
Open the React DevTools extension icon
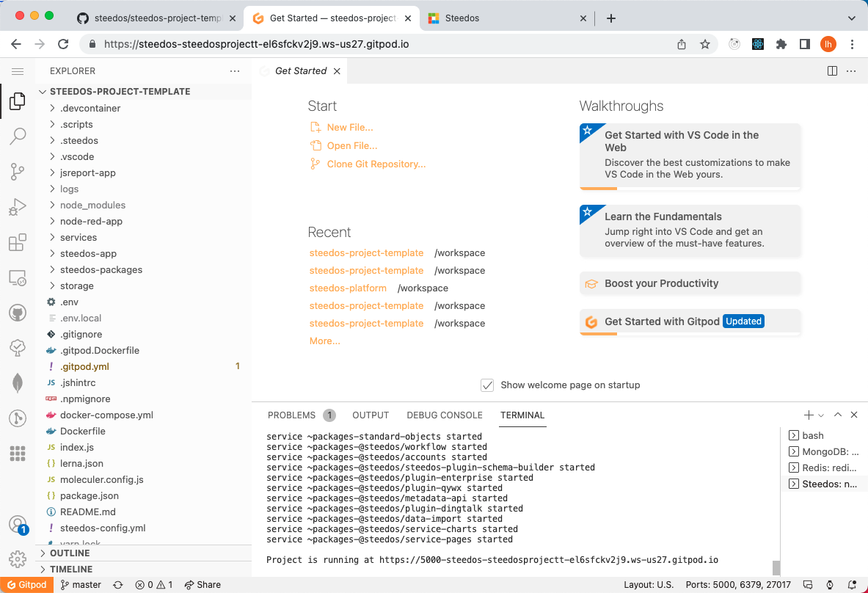click(x=758, y=44)
